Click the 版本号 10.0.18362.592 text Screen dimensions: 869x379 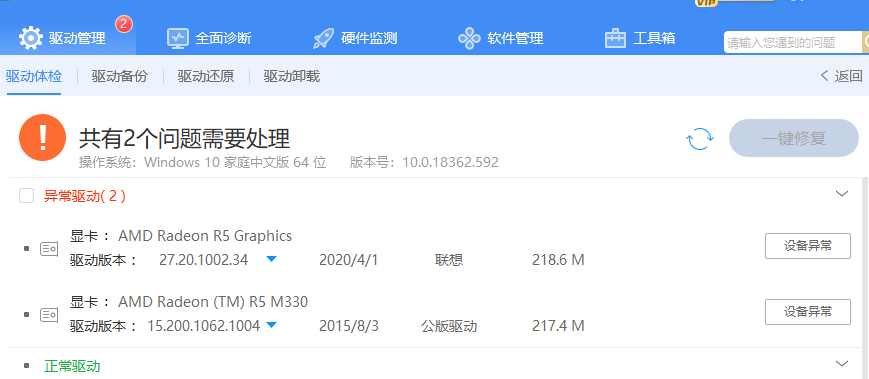tap(425, 162)
